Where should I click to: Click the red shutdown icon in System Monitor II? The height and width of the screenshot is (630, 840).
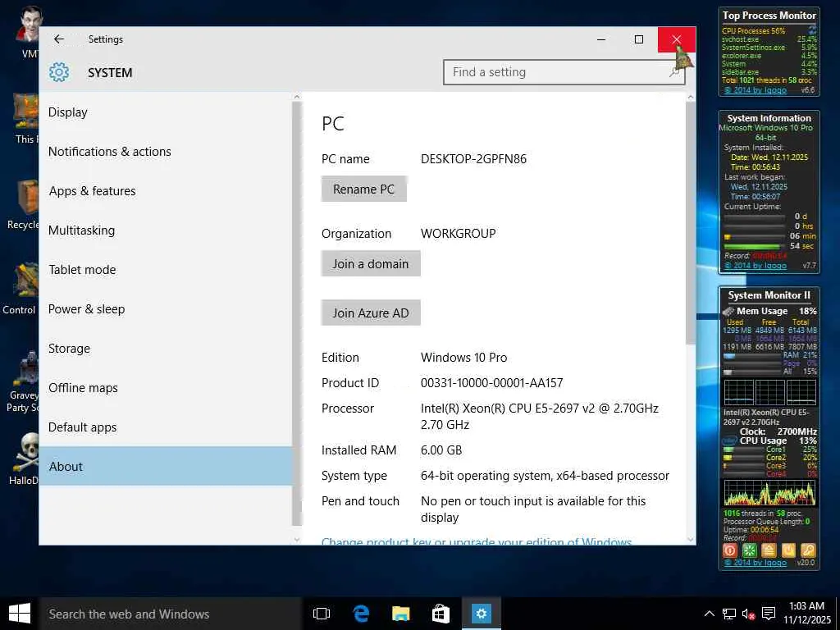[x=730, y=550]
